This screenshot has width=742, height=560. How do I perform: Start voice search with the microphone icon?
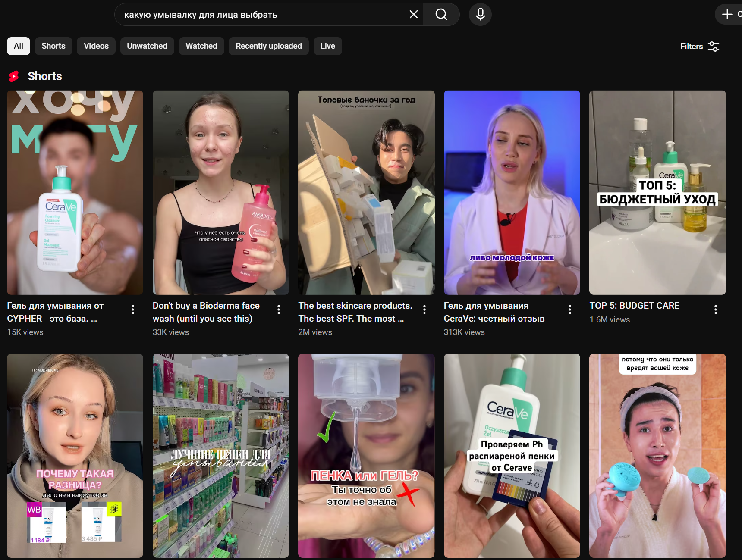pyautogui.click(x=480, y=15)
